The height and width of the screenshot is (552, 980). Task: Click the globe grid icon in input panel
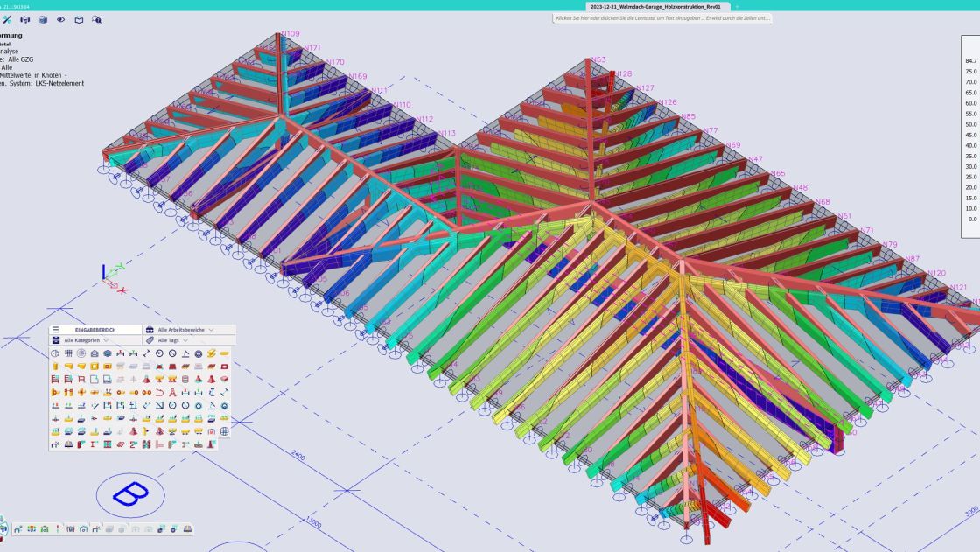click(225, 431)
